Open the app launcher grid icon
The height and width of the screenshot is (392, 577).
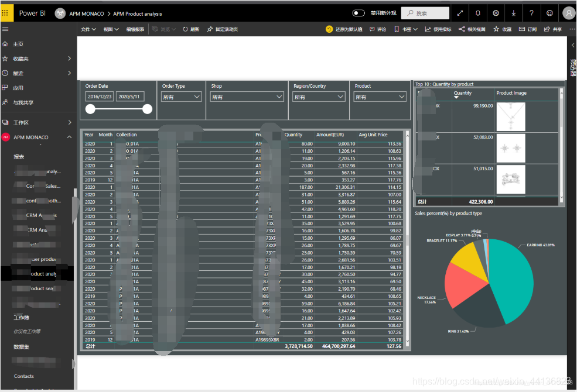5,13
